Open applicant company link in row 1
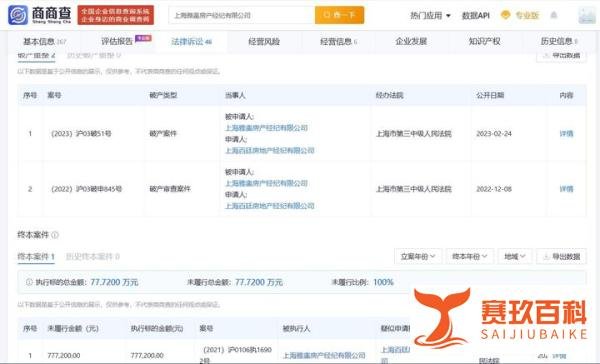Image resolution: width=600 pixels, height=364 pixels. point(270,150)
